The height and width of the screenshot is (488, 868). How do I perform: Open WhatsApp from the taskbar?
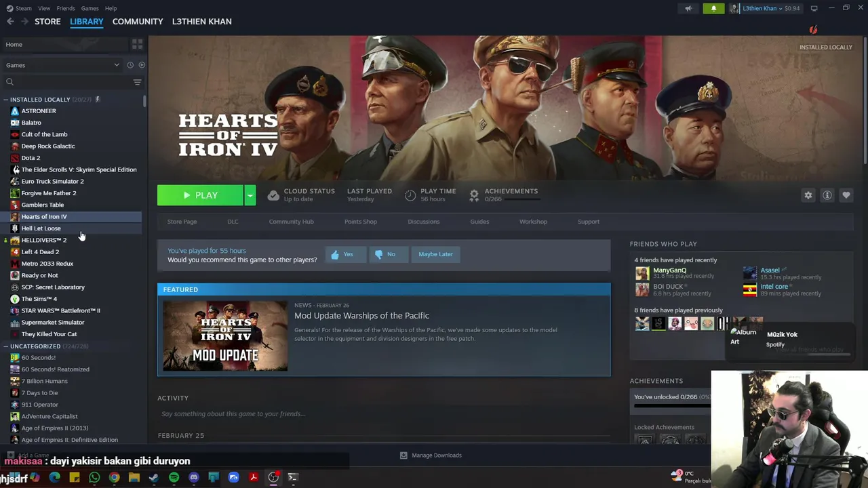pos(94,477)
